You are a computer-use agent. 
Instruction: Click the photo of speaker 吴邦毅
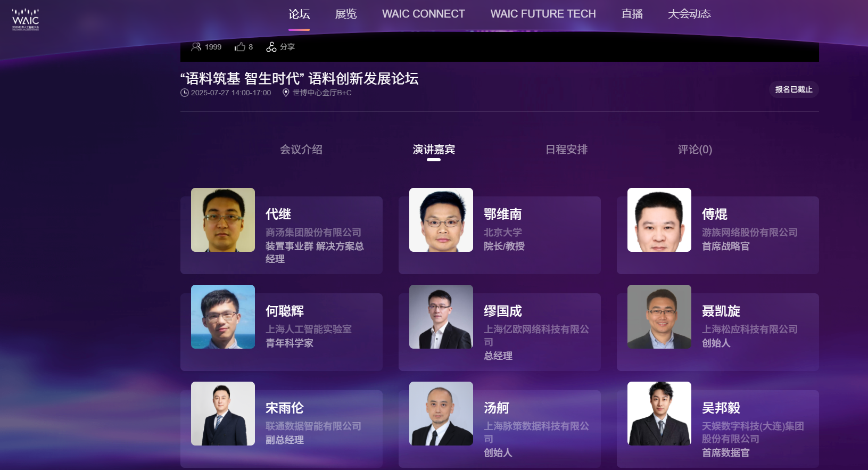click(659, 414)
